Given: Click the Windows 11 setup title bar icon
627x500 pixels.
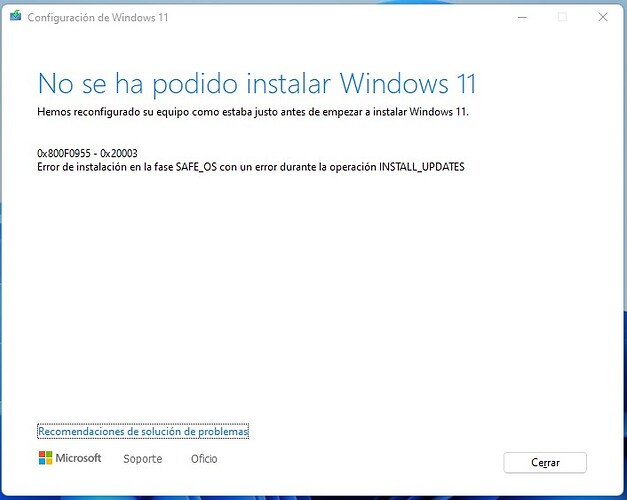Looking at the screenshot, I should pyautogui.click(x=16, y=16).
